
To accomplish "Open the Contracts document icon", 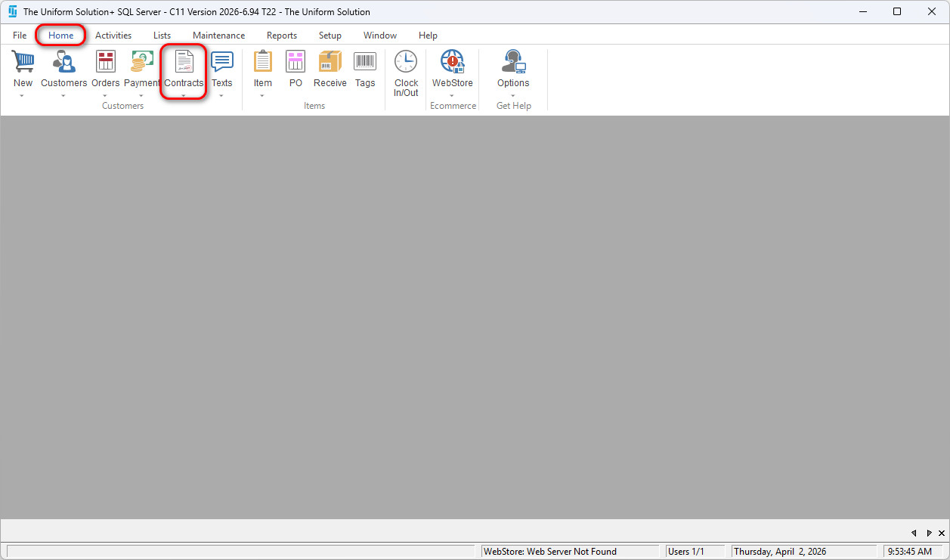I will coord(184,62).
